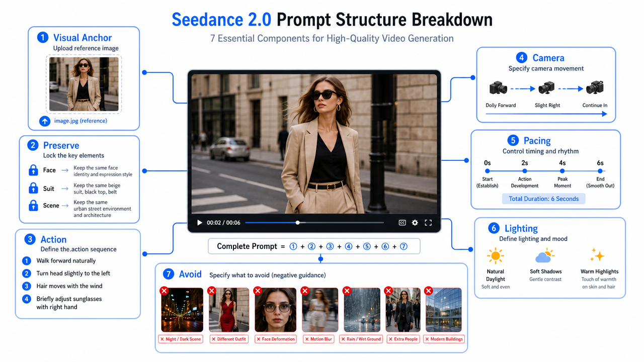
Task: Select the 0s Start marker on Pacing timeline
Action: 487,171
